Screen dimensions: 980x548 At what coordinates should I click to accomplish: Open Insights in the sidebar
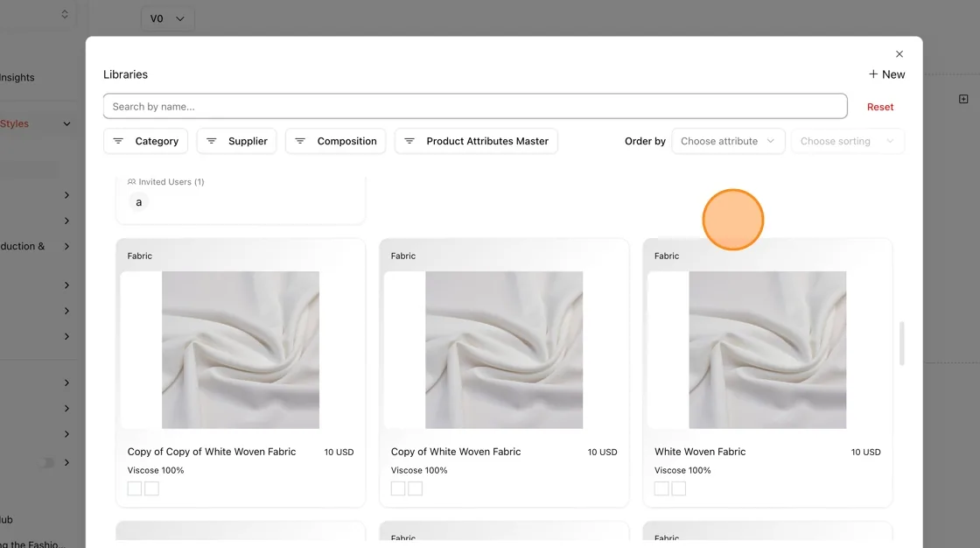[x=17, y=78]
